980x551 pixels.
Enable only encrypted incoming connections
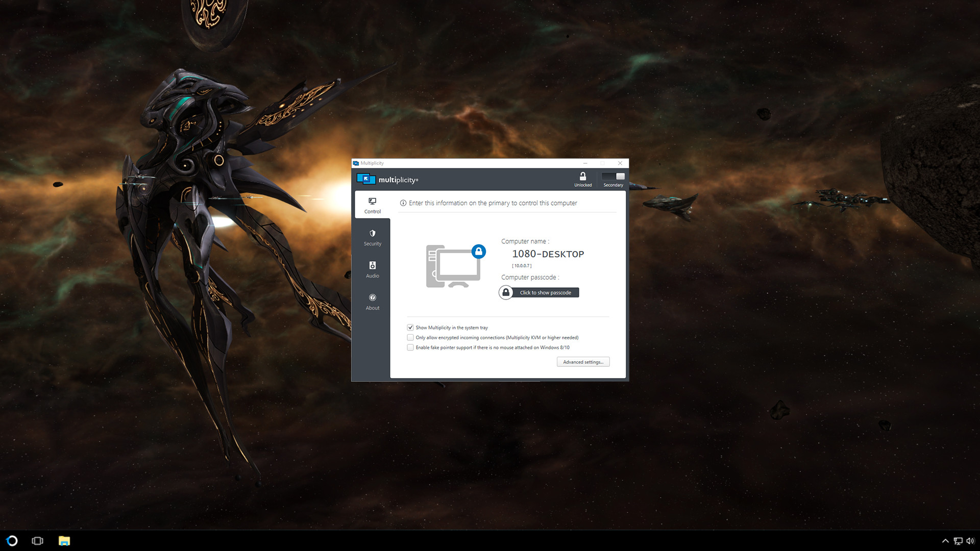(410, 337)
